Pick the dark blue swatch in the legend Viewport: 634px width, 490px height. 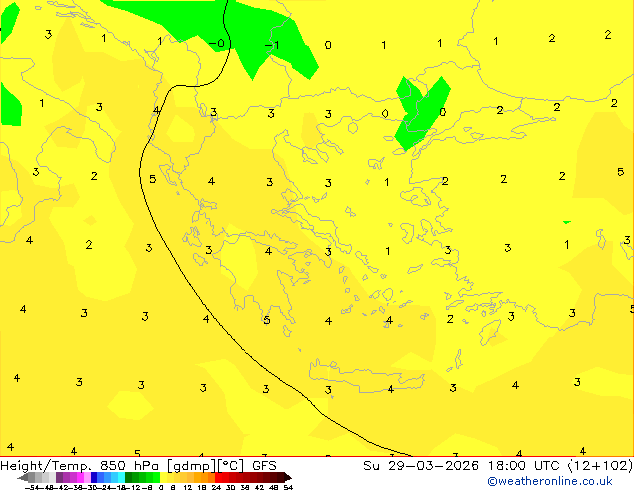click(94, 477)
